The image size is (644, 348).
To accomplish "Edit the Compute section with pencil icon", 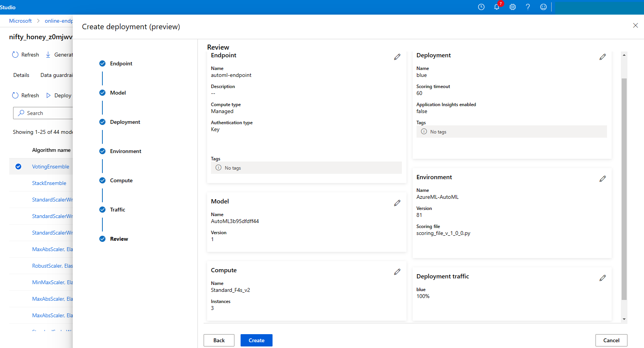I will point(397,272).
